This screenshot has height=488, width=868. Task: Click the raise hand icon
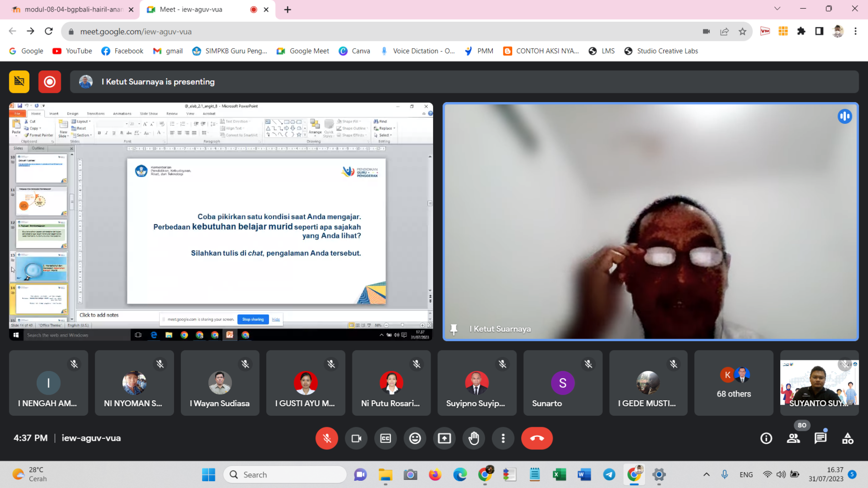[474, 438]
